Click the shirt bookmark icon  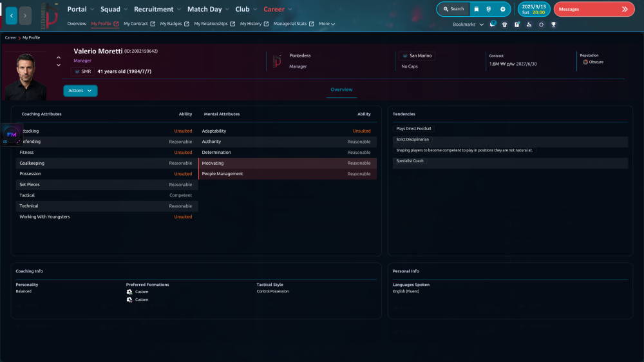point(505,24)
